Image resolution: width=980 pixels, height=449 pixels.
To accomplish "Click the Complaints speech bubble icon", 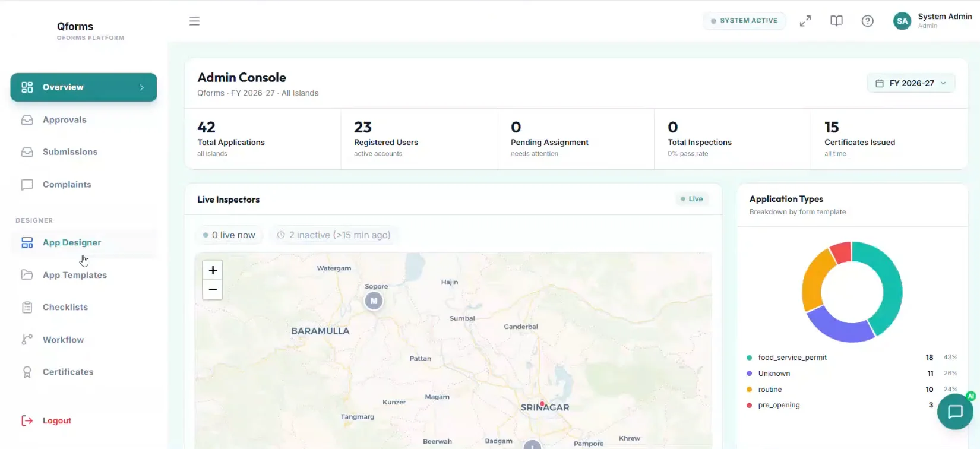I will (x=27, y=185).
